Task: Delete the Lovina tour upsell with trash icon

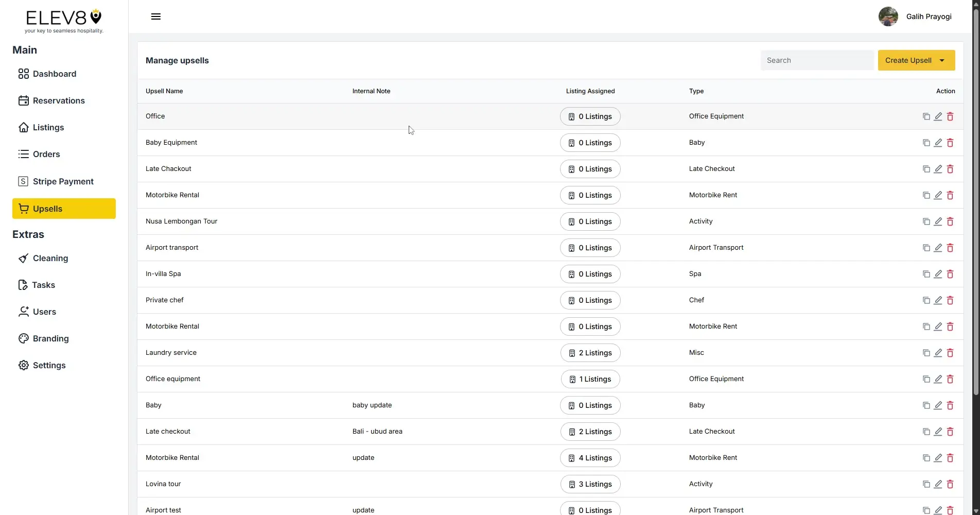Action: tap(950, 484)
